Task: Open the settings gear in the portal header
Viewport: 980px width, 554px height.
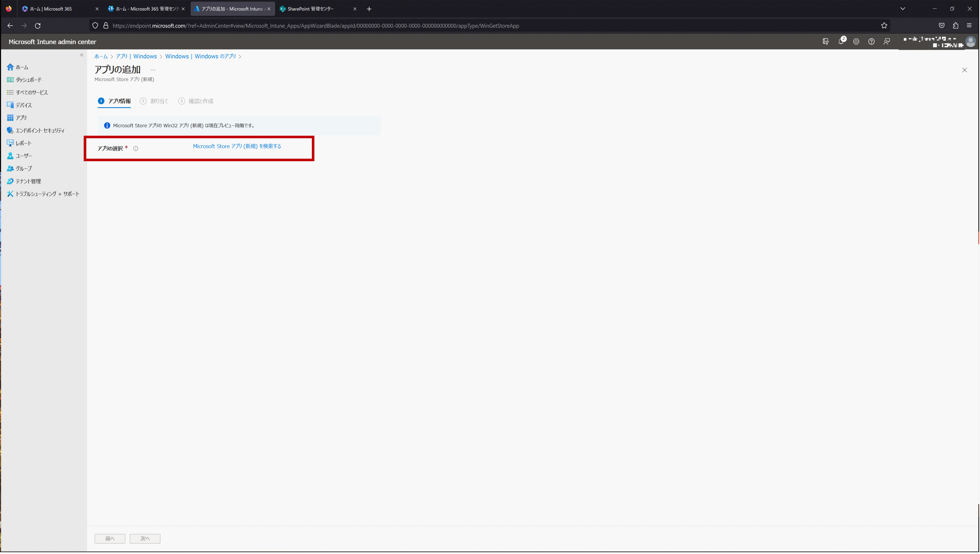Action: 856,42
